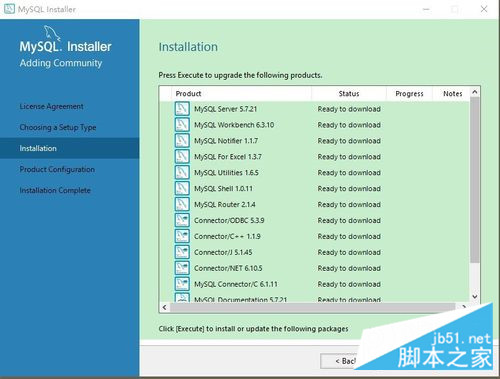
Task: Select the Connector/NET 6.10.5 row text
Action: click(228, 268)
